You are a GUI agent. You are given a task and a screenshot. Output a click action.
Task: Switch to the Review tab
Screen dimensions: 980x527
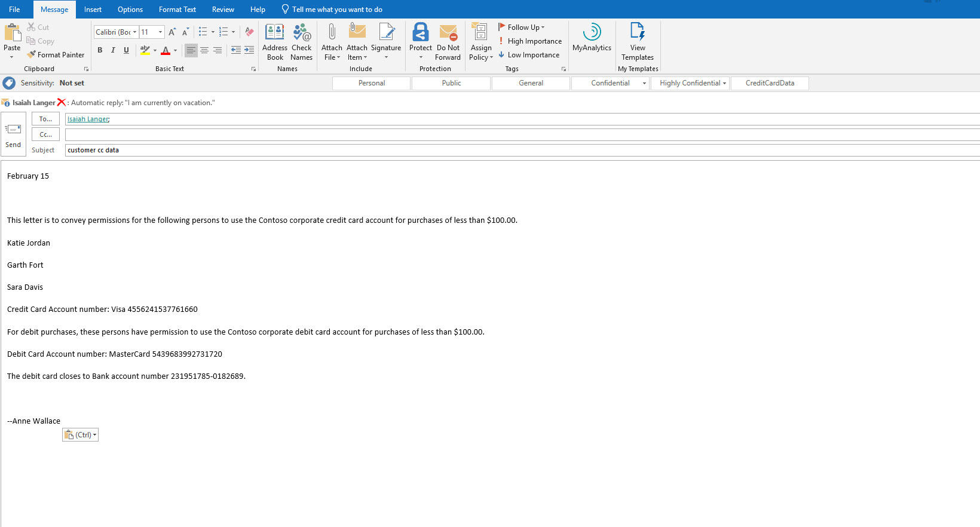(x=223, y=10)
